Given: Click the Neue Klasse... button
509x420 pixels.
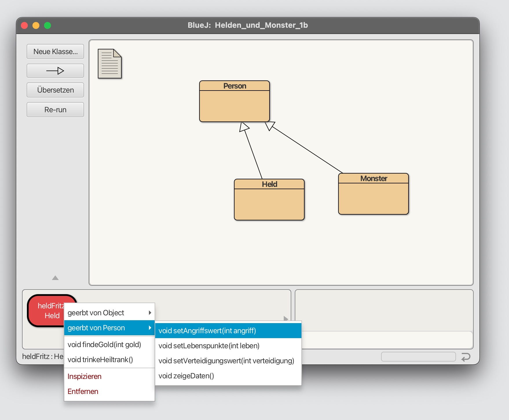Looking at the screenshot, I should click(x=55, y=51).
